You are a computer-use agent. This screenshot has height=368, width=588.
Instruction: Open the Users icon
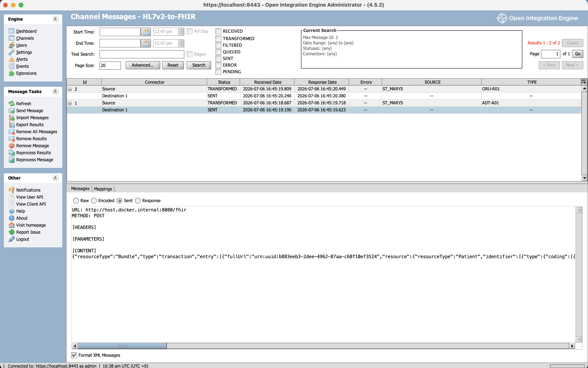point(11,45)
